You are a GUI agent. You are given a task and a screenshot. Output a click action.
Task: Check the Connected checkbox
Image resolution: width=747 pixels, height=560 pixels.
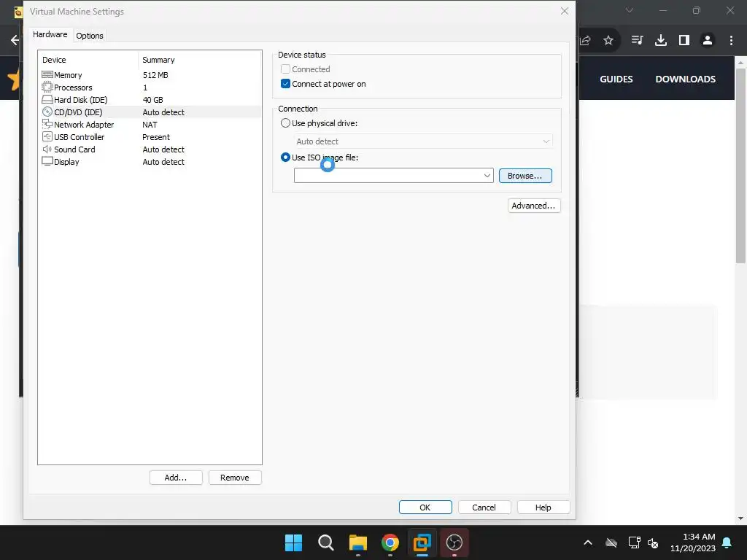click(285, 69)
